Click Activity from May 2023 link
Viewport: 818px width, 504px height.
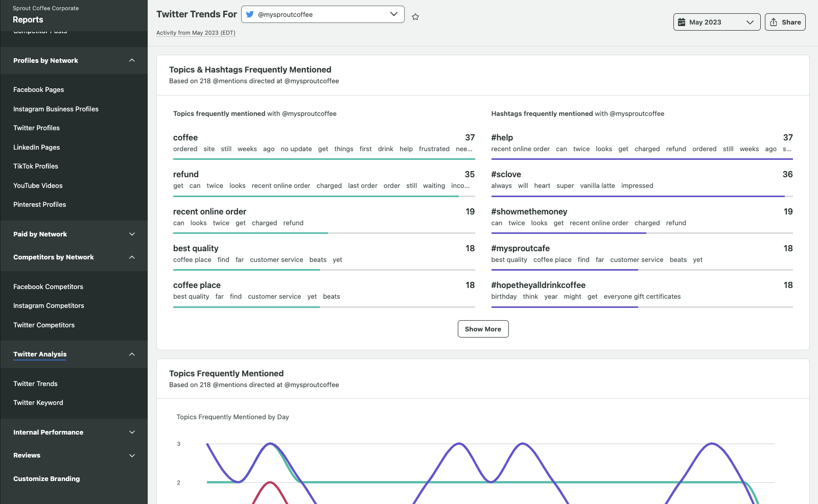coord(196,33)
